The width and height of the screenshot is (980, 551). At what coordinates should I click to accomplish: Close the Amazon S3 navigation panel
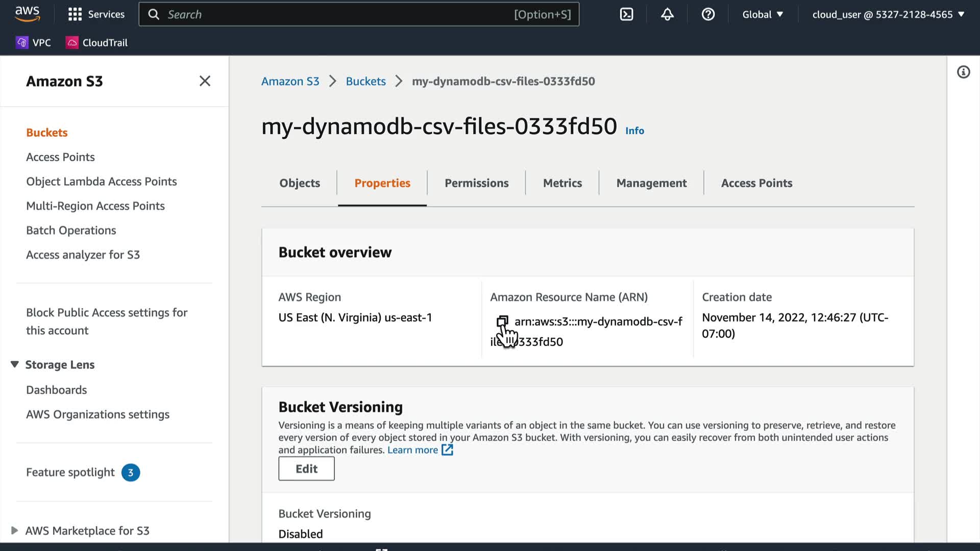[205, 81]
